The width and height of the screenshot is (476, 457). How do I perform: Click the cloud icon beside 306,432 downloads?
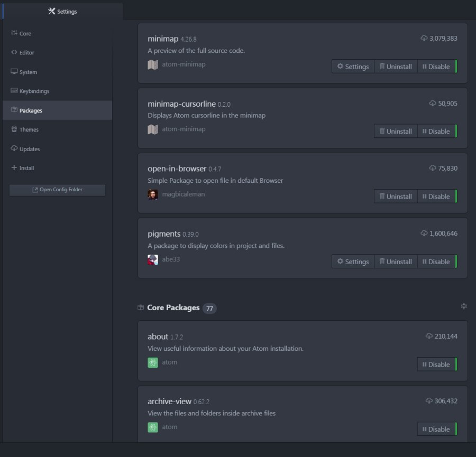point(429,401)
